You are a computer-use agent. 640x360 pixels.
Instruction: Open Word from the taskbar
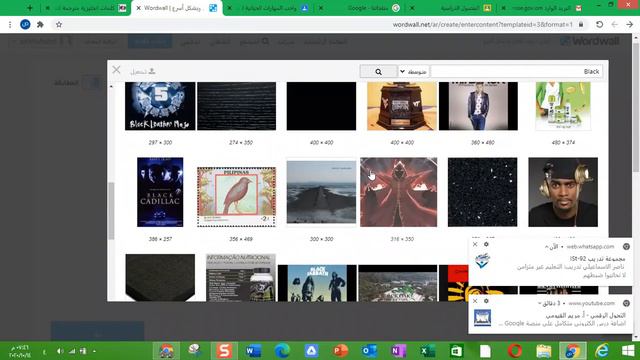[x=253, y=351]
